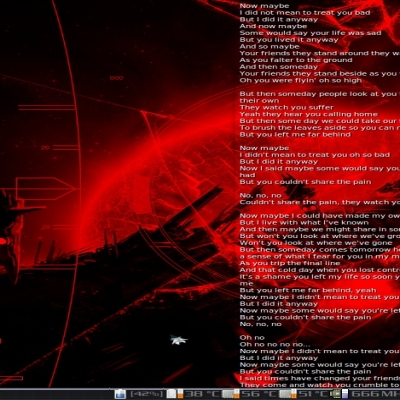Click the small white star desktop icon
Viewport: 400px width, 400px height.
pos(178,340)
